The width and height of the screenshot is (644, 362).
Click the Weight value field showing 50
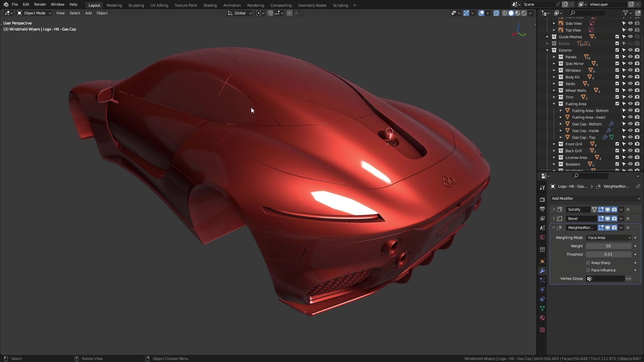tap(609, 246)
